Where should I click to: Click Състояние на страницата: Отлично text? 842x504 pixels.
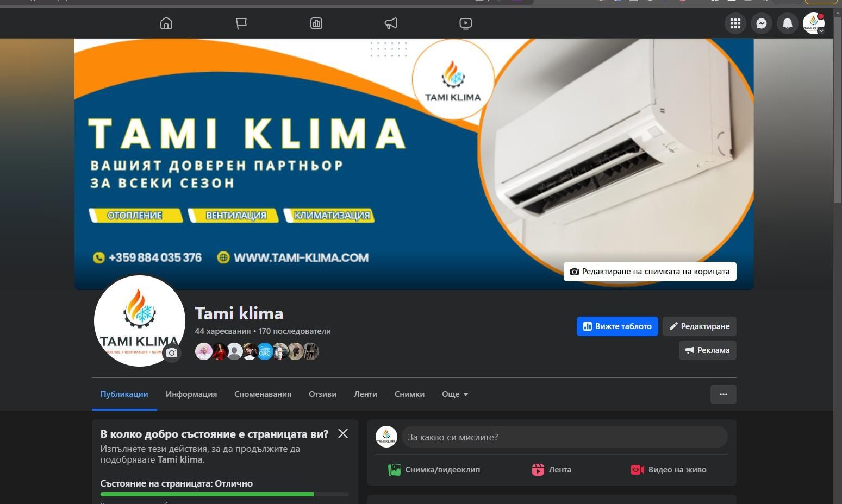click(177, 483)
